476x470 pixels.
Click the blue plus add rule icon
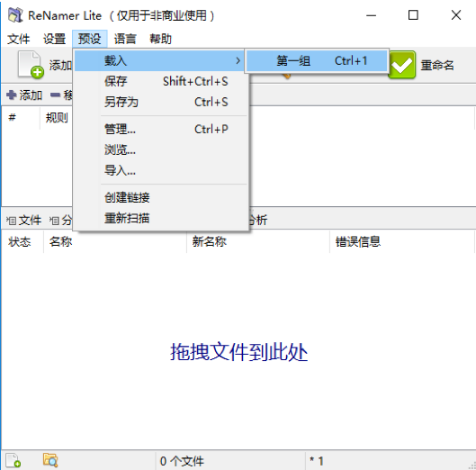click(11, 95)
